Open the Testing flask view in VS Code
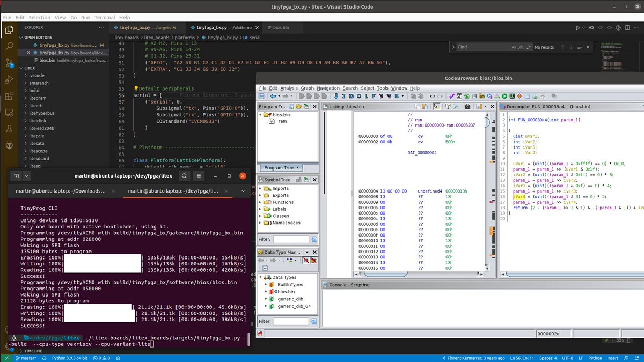The height and width of the screenshot is (362, 644). coord(9,129)
